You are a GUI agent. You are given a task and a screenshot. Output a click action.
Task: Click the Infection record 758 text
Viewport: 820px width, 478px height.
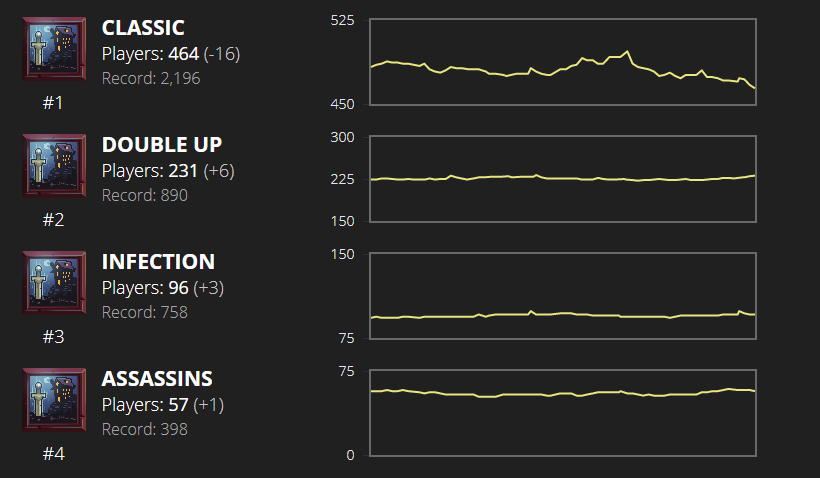coord(145,312)
